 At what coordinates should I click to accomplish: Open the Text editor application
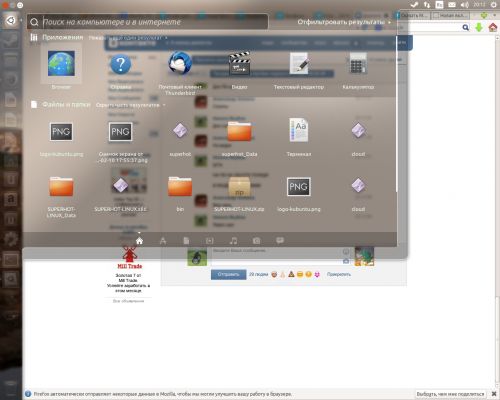point(299,63)
